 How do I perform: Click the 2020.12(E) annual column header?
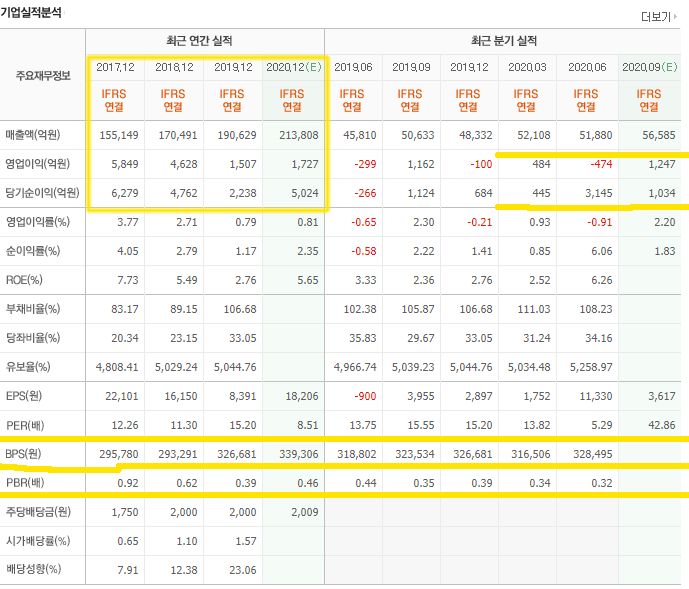(x=294, y=67)
